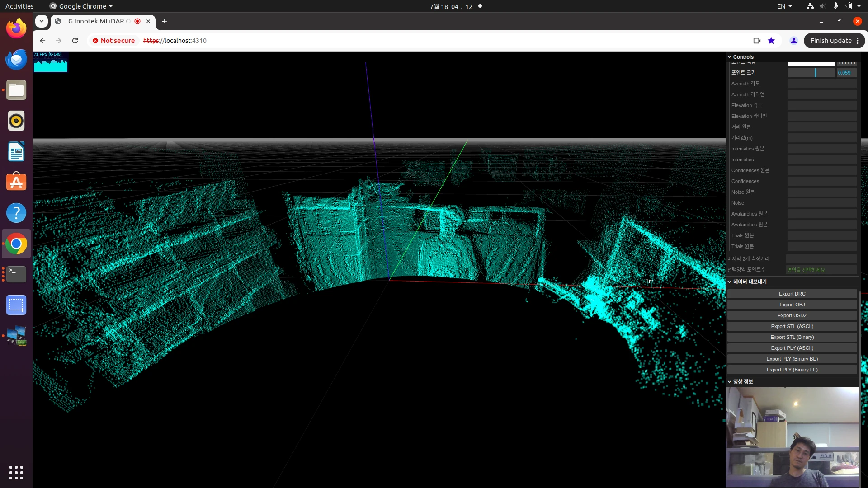Click the microphone tray icon
868x488 pixels.
point(835,6)
